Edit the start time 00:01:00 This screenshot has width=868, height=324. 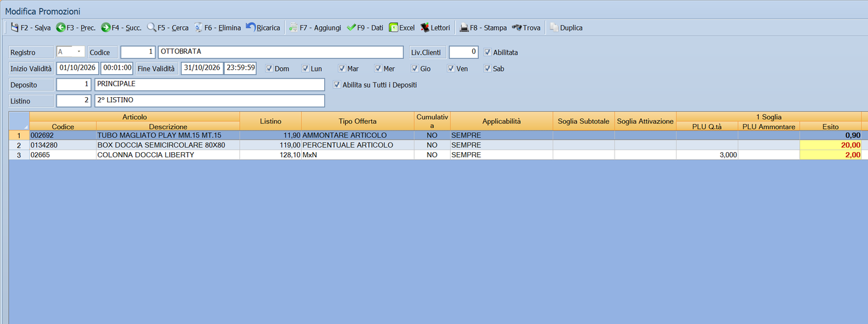click(x=117, y=68)
